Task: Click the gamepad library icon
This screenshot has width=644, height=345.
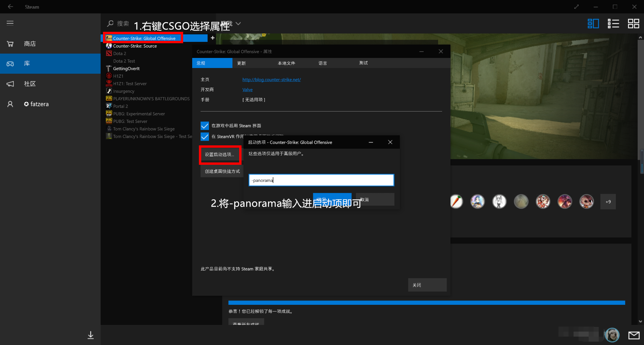Action: click(x=10, y=64)
